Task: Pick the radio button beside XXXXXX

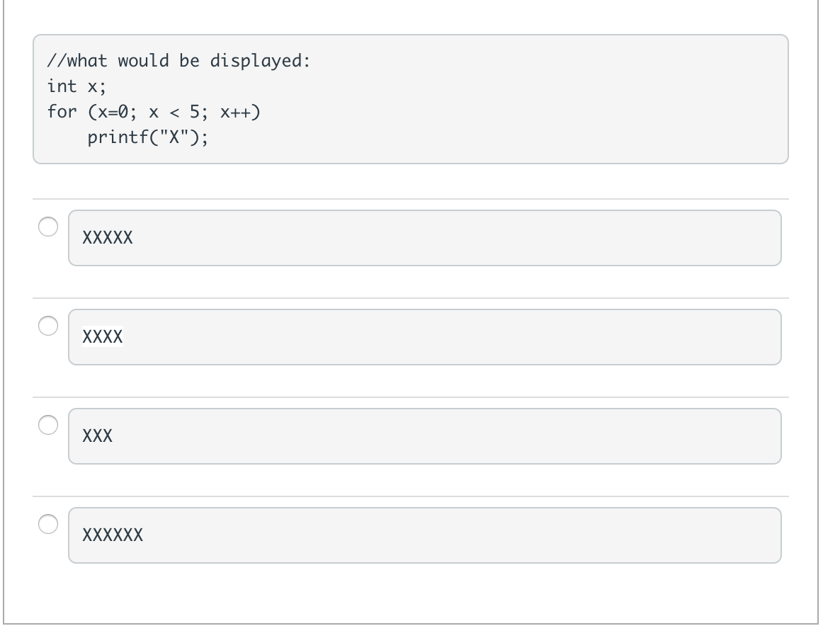Action: 48,524
